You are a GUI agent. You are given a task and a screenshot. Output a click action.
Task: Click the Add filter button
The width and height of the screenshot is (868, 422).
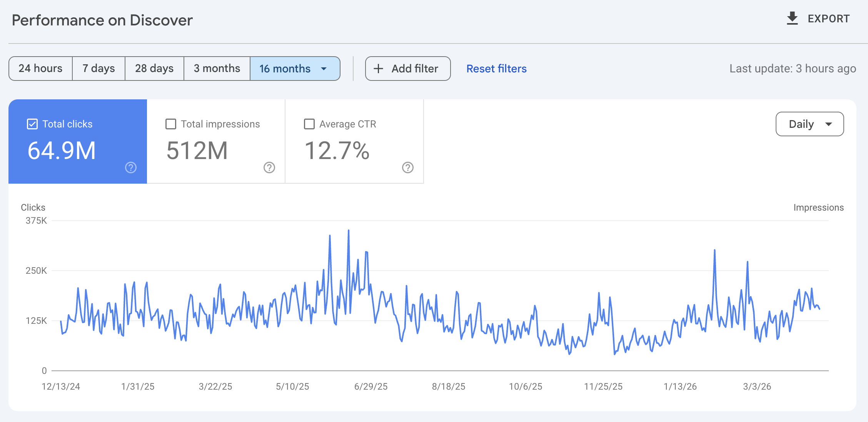click(408, 69)
